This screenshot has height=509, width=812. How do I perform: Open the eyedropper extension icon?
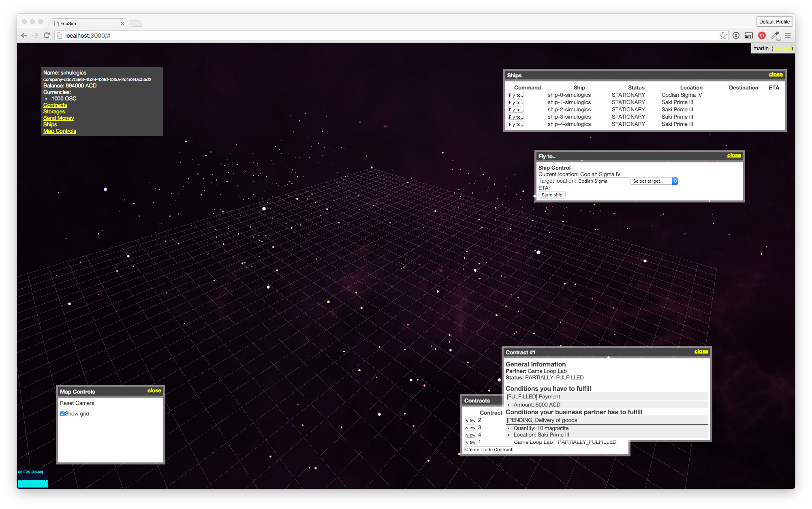pyautogui.click(x=775, y=36)
